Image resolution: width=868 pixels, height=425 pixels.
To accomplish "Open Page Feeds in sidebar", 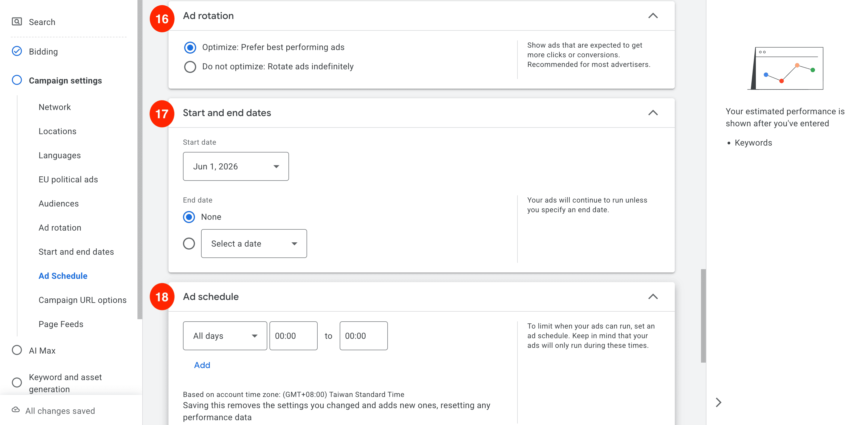I will tap(61, 324).
